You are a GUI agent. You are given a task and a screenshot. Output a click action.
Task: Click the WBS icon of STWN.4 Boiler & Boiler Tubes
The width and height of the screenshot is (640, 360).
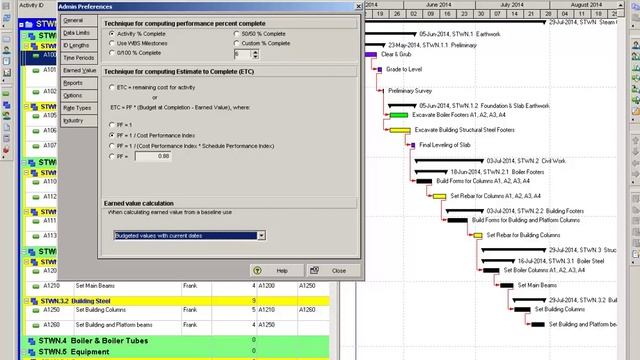click(31, 341)
